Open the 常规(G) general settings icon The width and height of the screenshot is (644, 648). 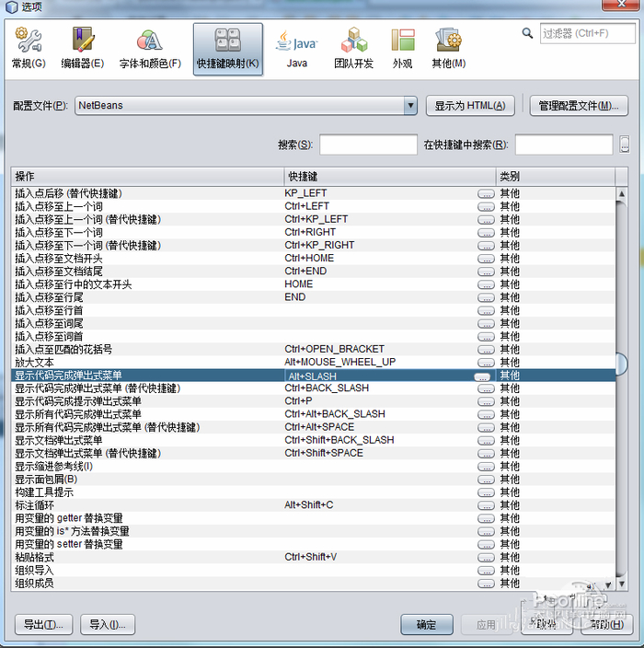point(29,49)
